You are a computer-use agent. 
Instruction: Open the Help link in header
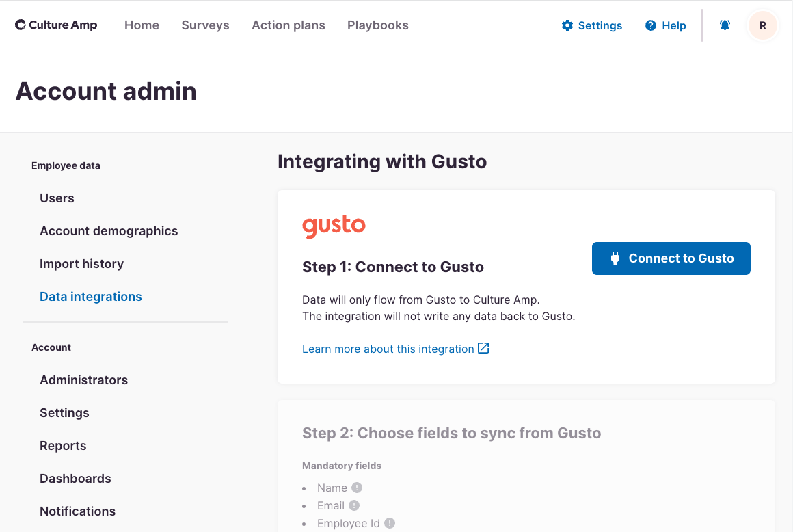(x=666, y=25)
